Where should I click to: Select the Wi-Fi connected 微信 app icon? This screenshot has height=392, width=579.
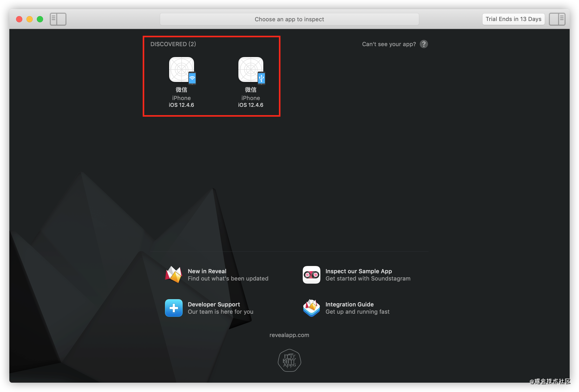[x=182, y=70]
